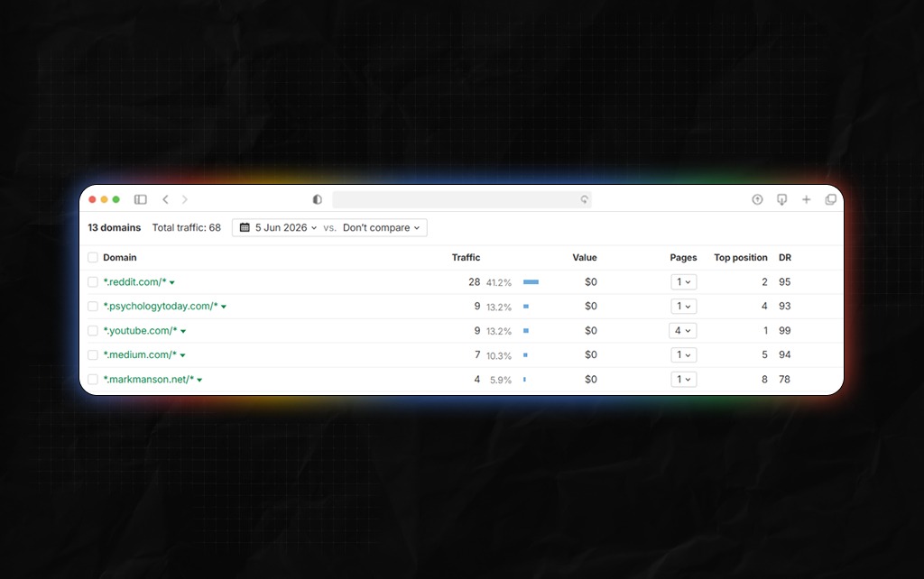Open the arrow menu next to medium.com
This screenshot has width=924, height=579.
coord(182,355)
